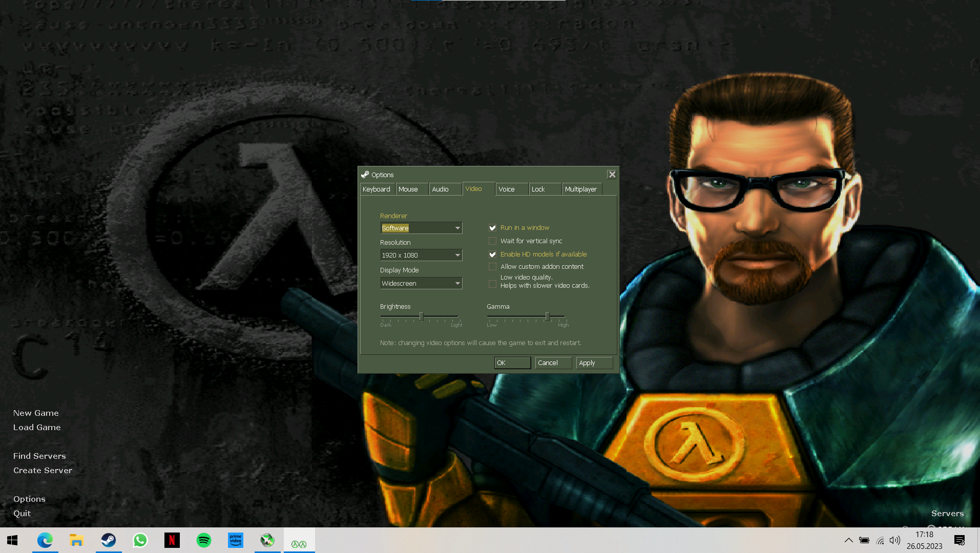The image size is (980, 553).
Task: Switch to the Audio tab
Action: 445,189
